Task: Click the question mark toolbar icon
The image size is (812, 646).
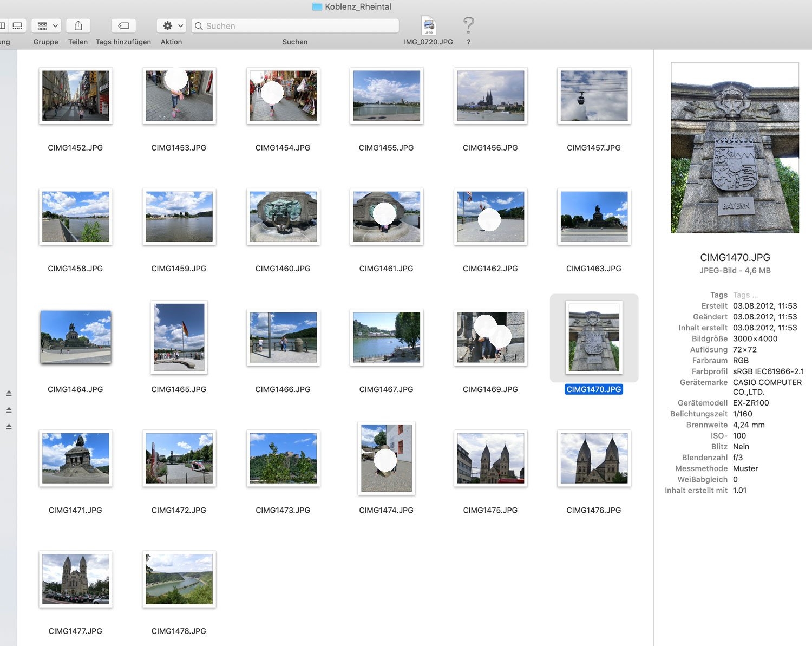Action: pyautogui.click(x=468, y=25)
